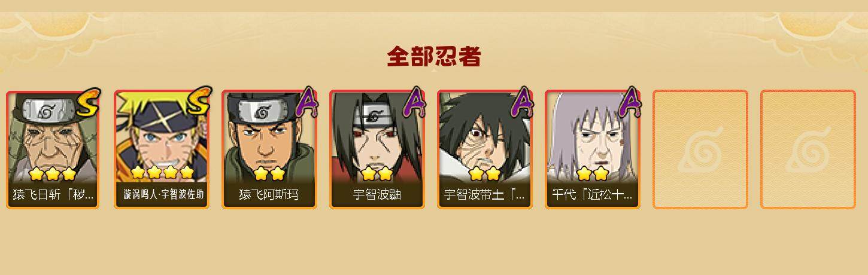Screen dimensions: 868x275
Task: Click the four stars on 漩涡鸣人 card
Action: coord(162,173)
